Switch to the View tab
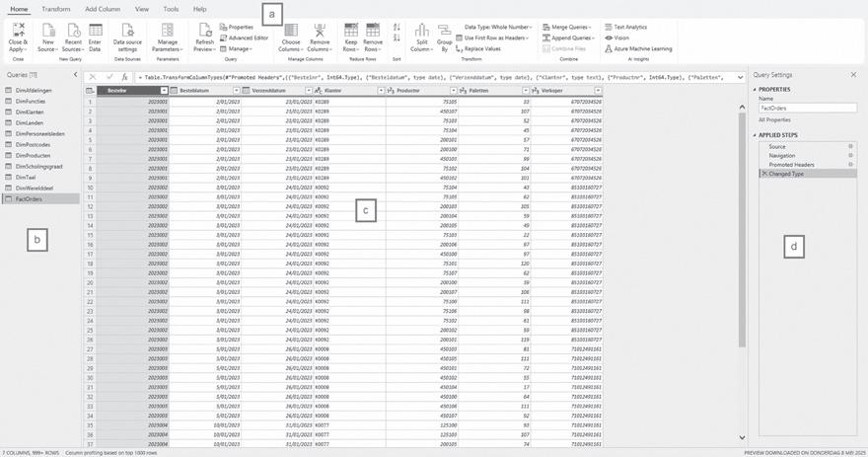 coord(142,10)
